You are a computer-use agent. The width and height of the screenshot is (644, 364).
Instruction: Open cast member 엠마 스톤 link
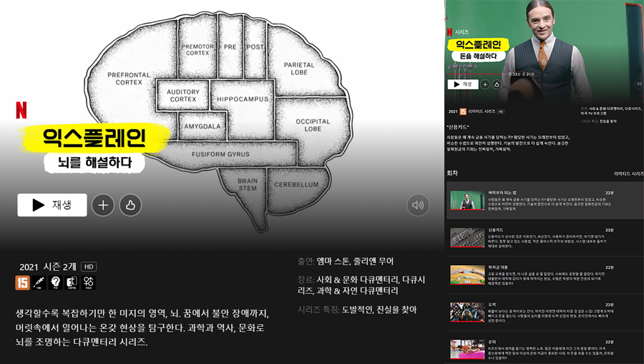point(333,261)
